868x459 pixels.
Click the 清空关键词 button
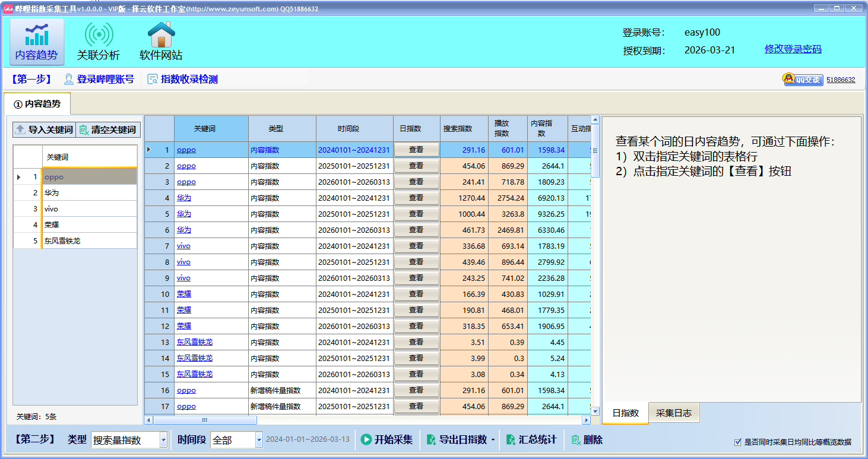pos(107,129)
